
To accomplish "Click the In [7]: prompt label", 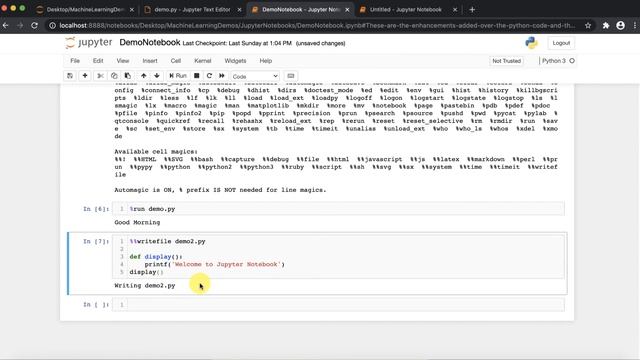I will pyautogui.click(x=96, y=241).
